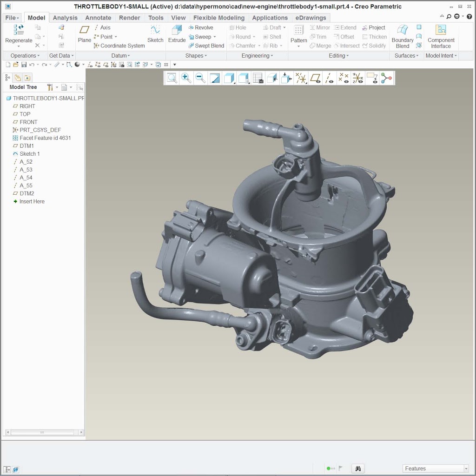
Task: Select the Sketch tool in the ribbon
Action: coord(155,34)
